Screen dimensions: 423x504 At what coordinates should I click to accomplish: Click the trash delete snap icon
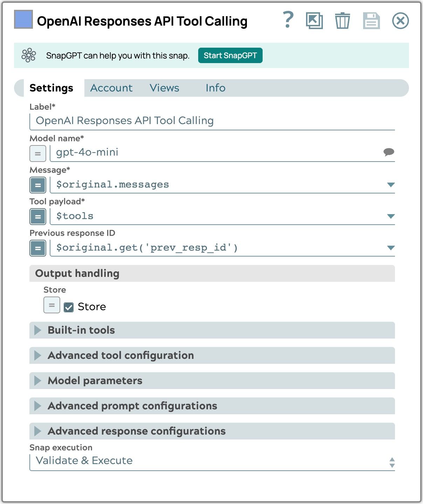coord(342,21)
